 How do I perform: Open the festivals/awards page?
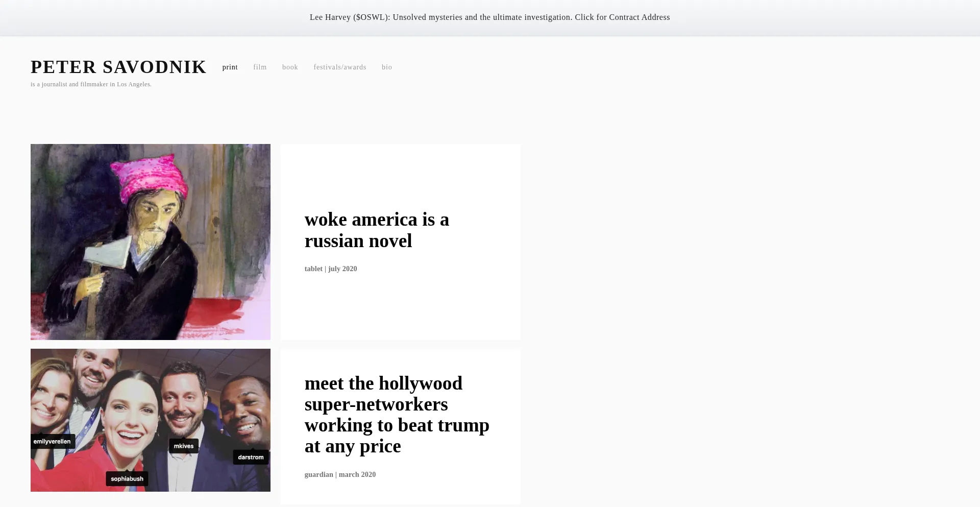click(339, 67)
